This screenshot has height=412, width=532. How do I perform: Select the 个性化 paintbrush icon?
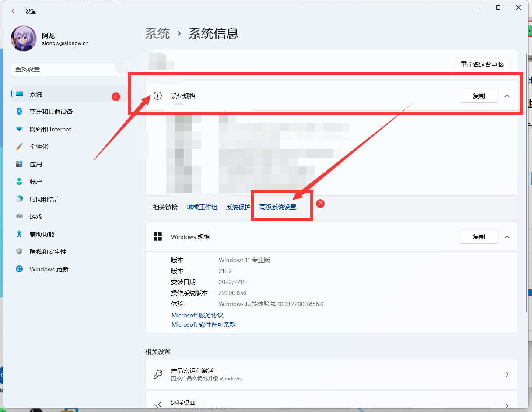(x=19, y=147)
